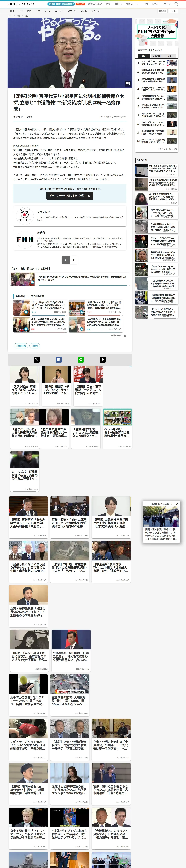The width and height of the screenshot is (186, 868).
Task: Click the 【秘録】警察庁長官銃撃事件 header banner
Action: click(61, 4)
